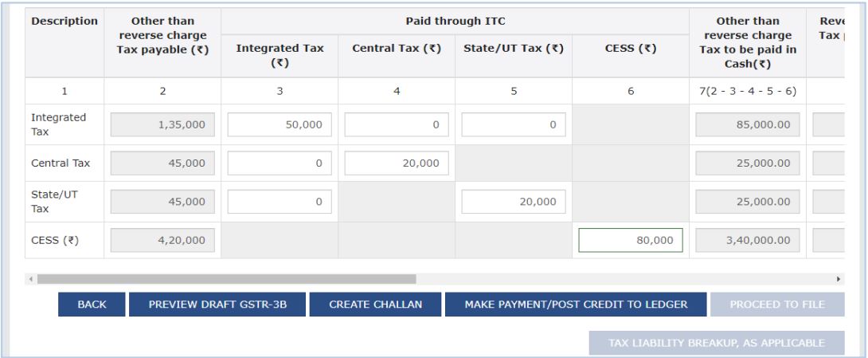Image resolution: width=868 pixels, height=358 pixels.
Task: Click the PROCEED TO FILE button
Action: [776, 304]
